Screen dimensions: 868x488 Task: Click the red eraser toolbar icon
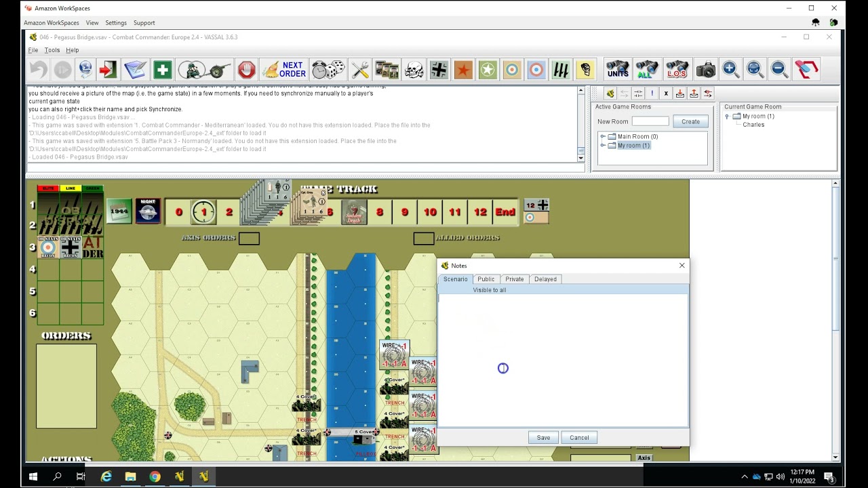pyautogui.click(x=806, y=69)
